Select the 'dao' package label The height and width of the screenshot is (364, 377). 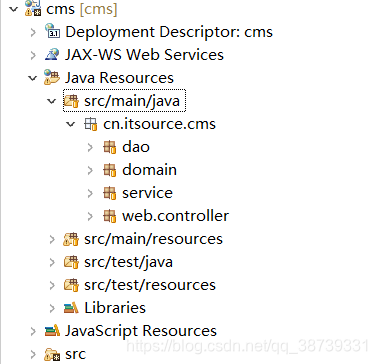pos(136,147)
